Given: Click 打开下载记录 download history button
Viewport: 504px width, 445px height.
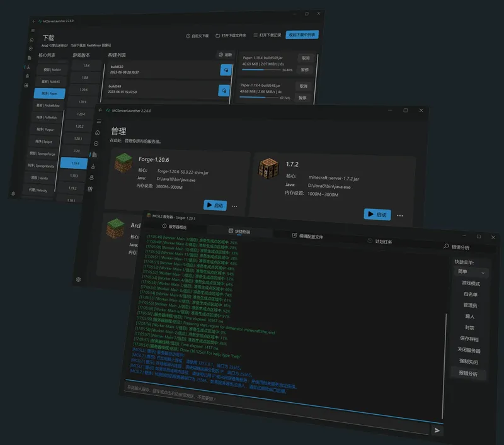Looking at the screenshot, I should pos(267,35).
